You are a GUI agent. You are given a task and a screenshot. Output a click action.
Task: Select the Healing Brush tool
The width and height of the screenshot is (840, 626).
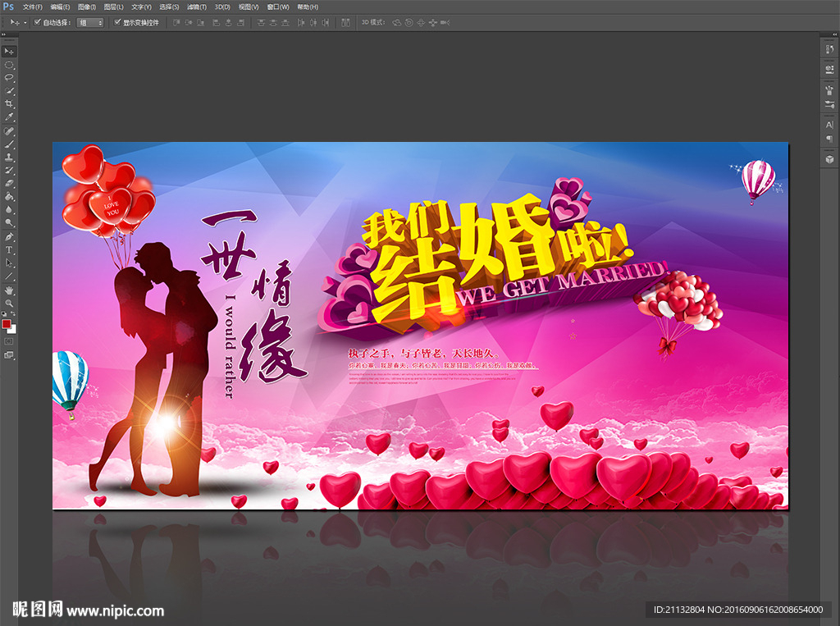pyautogui.click(x=9, y=131)
